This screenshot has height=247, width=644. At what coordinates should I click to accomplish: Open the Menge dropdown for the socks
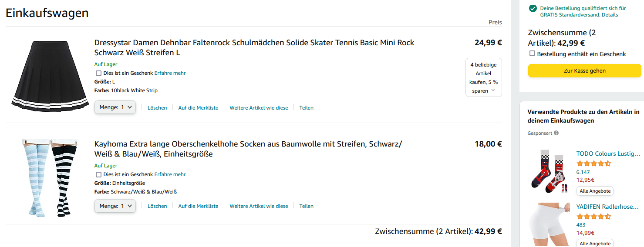(115, 206)
